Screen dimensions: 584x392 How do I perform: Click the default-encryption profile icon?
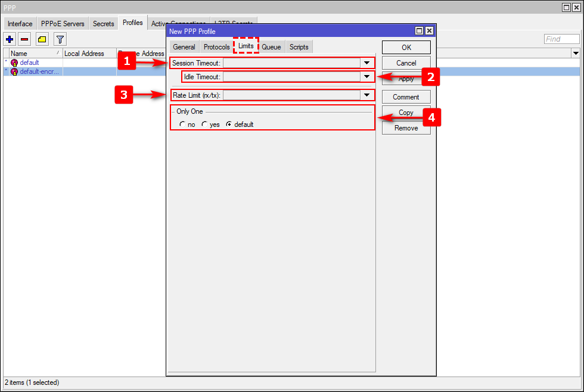[14, 71]
